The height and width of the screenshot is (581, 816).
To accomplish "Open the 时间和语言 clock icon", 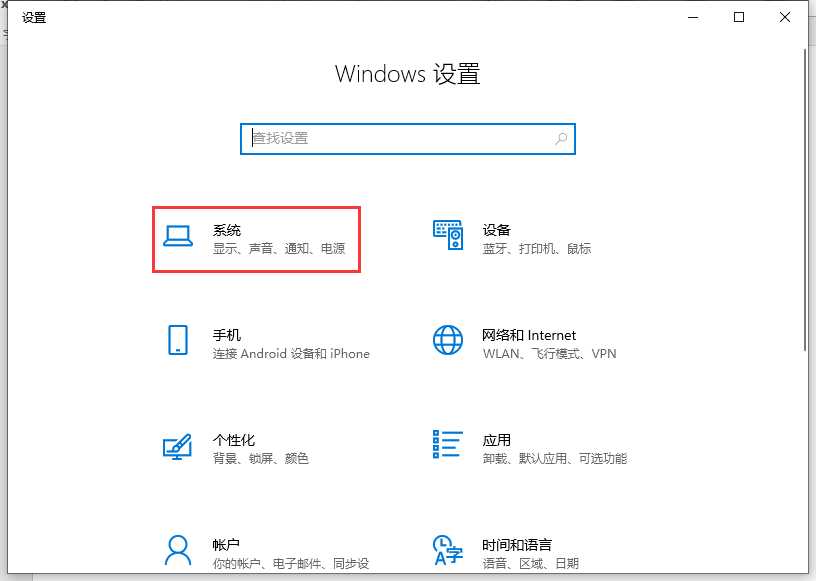I will [448, 550].
